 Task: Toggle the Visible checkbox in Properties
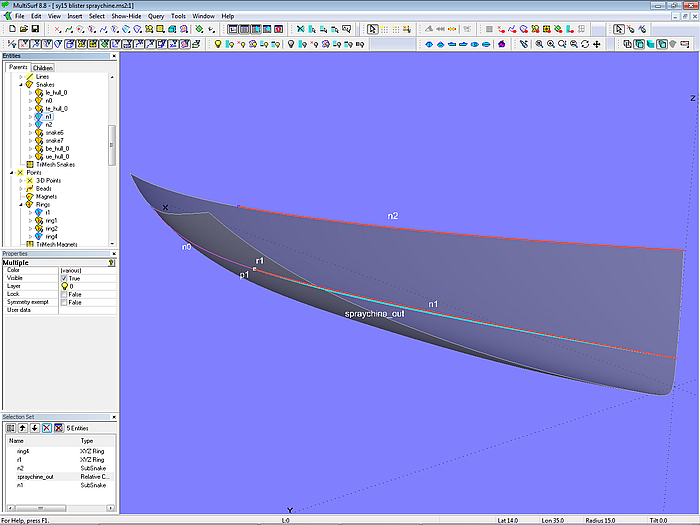click(x=64, y=278)
